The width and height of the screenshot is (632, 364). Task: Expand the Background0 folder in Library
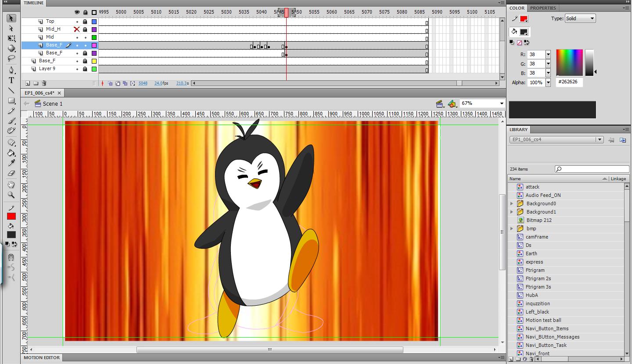tap(512, 203)
